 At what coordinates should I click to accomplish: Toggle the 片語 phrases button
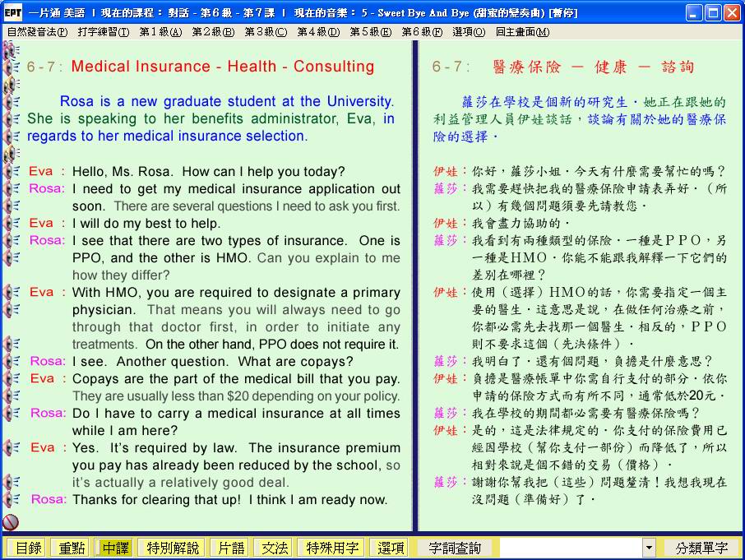229,548
